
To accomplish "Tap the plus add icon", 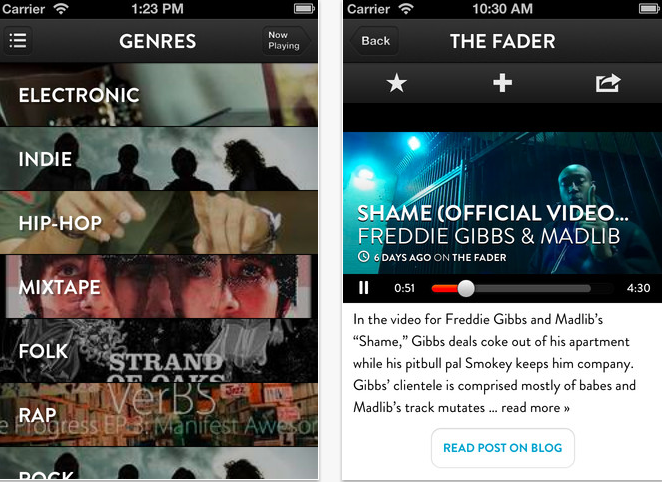I will (x=502, y=83).
